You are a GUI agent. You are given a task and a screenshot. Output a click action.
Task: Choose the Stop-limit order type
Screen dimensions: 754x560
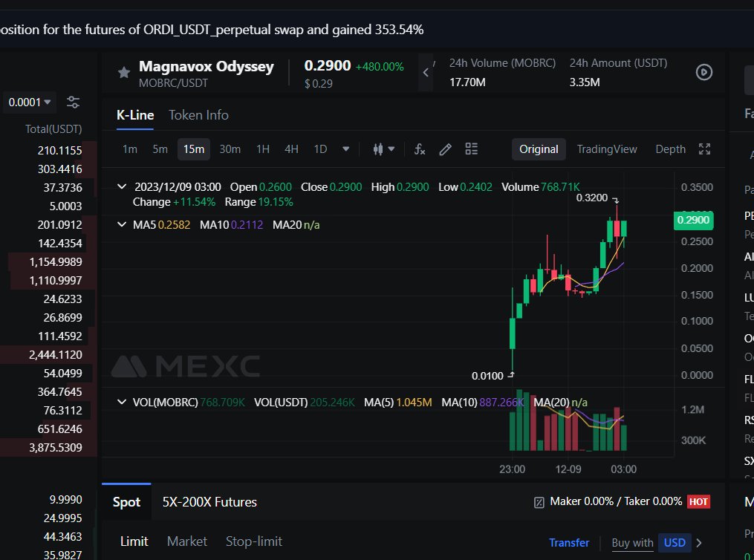point(254,541)
